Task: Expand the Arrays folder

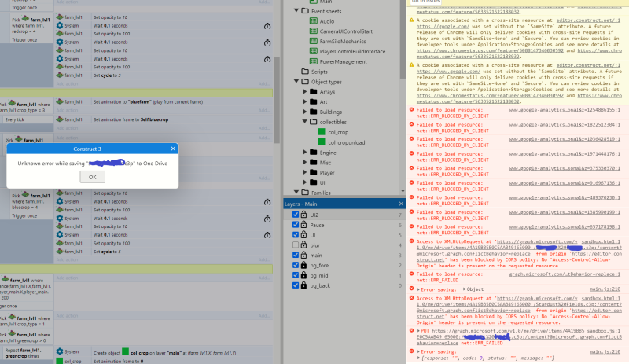Action: click(305, 91)
